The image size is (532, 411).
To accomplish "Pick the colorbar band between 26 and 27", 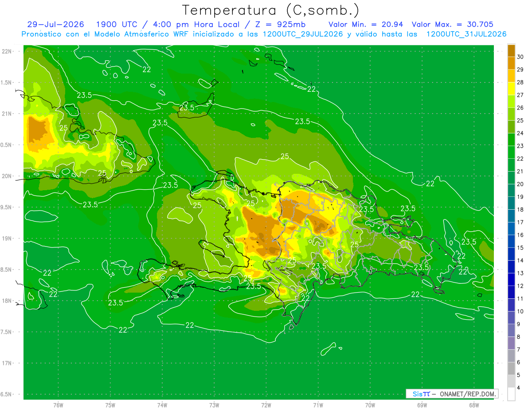I will (511, 102).
